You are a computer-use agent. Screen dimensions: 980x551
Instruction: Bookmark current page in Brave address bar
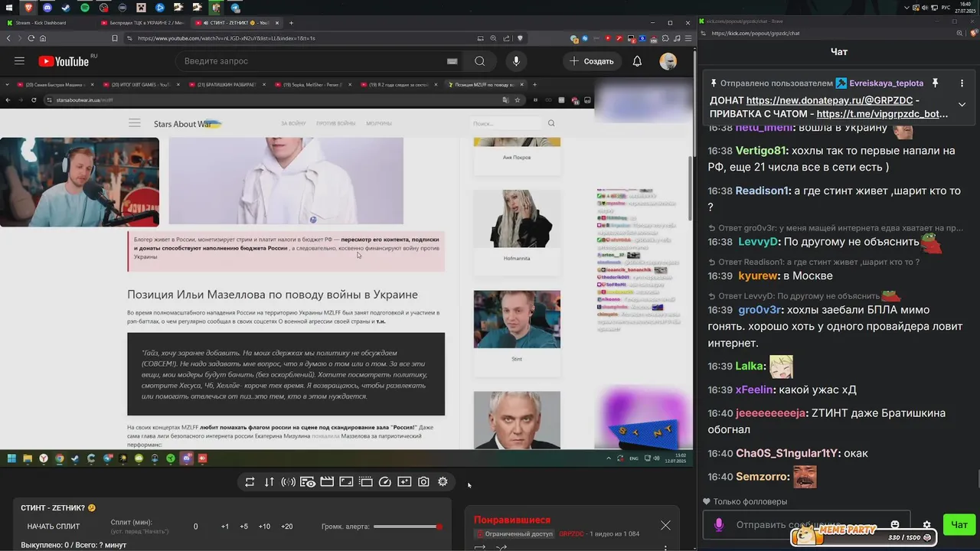tap(115, 37)
